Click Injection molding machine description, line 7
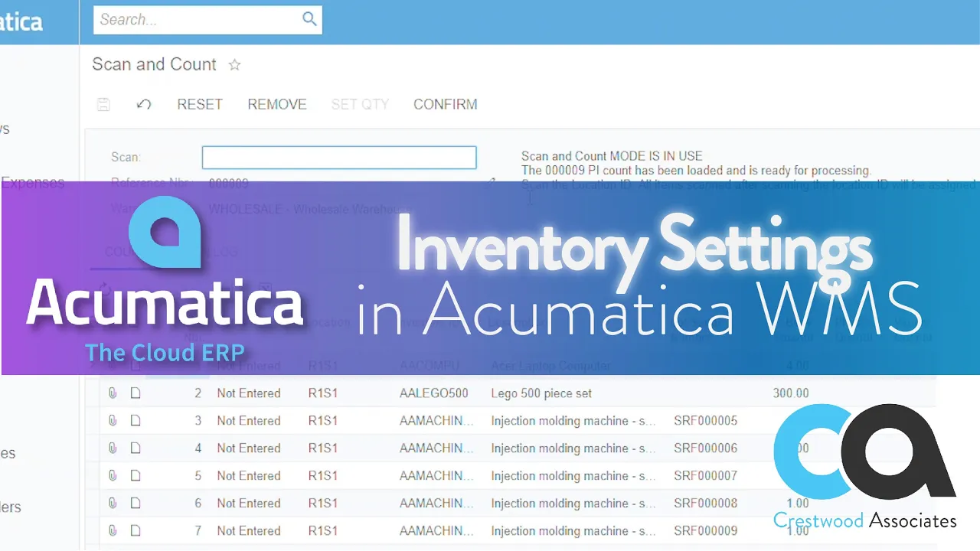The width and height of the screenshot is (980, 551). coord(573,531)
